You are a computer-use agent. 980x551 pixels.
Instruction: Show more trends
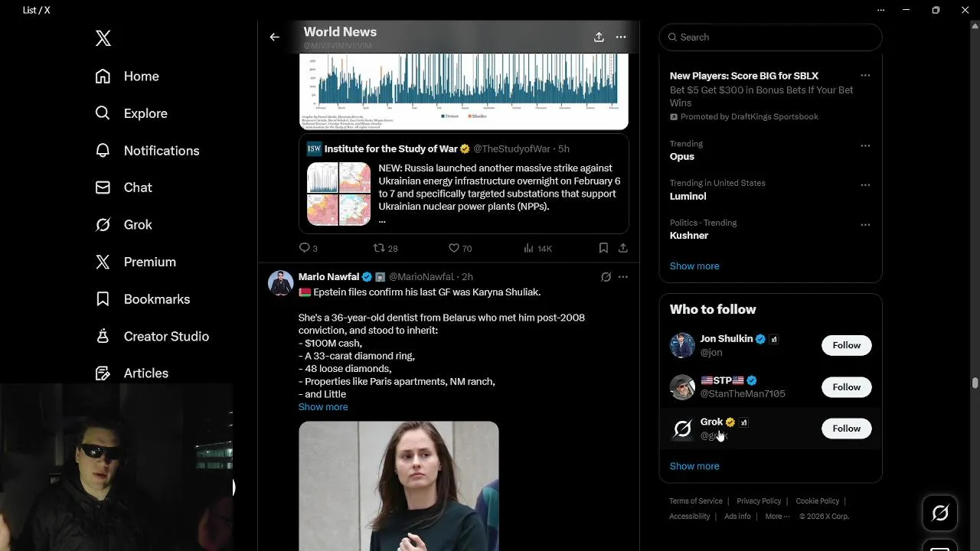click(x=694, y=266)
